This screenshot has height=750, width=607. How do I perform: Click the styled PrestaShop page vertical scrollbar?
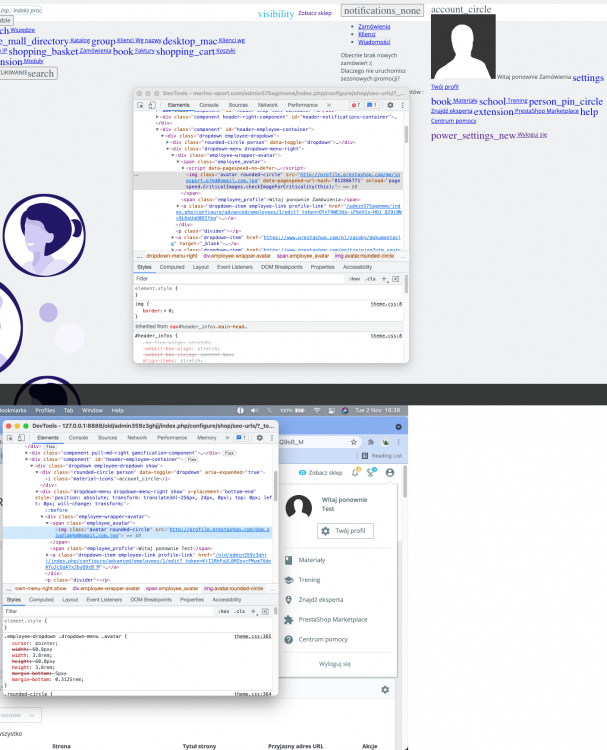pos(405,483)
